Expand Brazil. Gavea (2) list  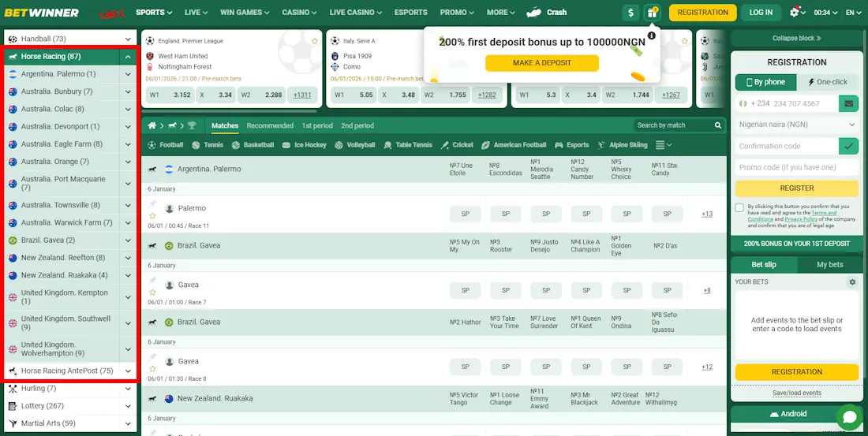(128, 240)
